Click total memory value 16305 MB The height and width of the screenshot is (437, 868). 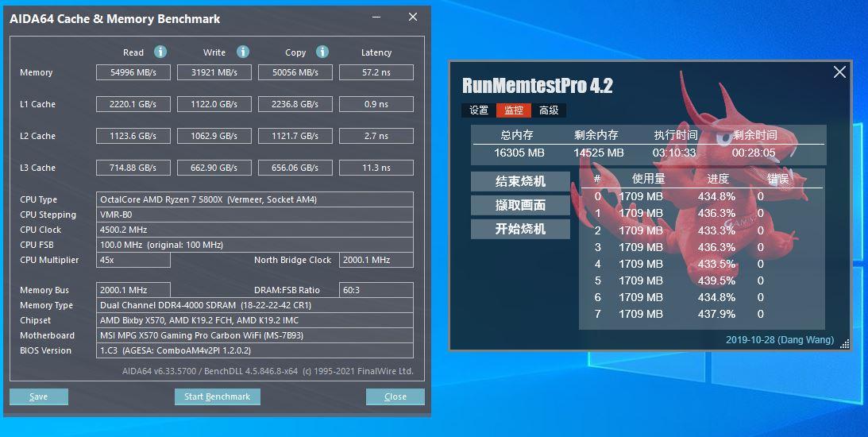(519, 153)
